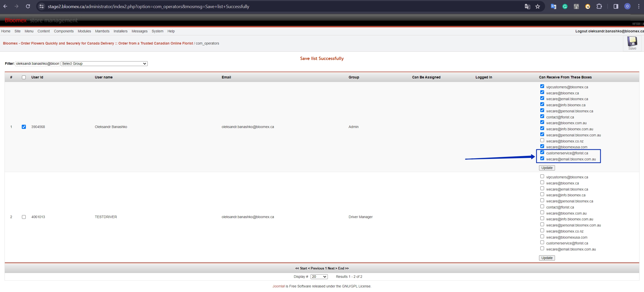Jump to the End pagination link
The image size is (644, 292).
coord(343,268)
